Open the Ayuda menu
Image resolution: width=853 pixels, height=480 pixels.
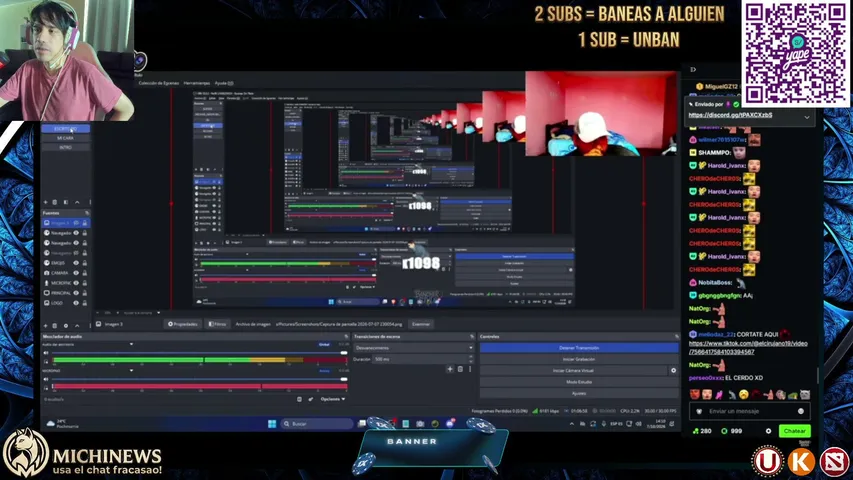224,83
